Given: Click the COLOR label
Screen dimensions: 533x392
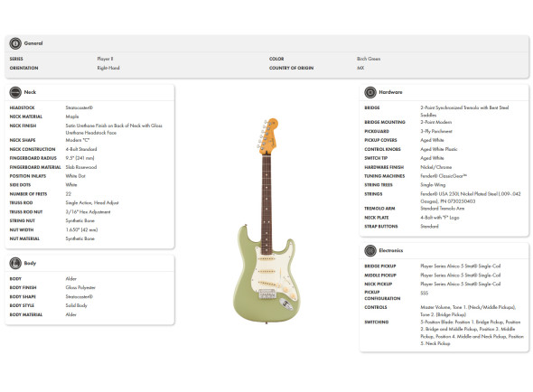Looking at the screenshot, I should click(x=276, y=59).
